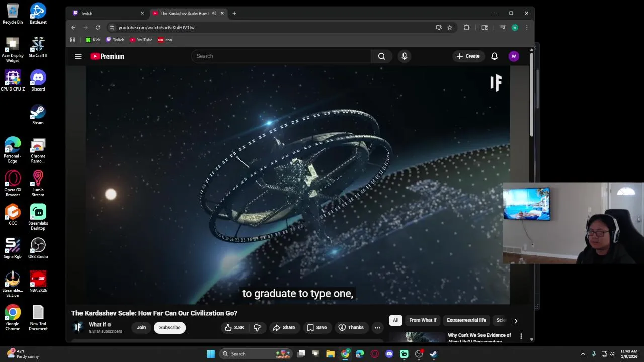Show hidden system tray icons chevron
Viewport: 644px width, 362px height.
click(x=583, y=354)
